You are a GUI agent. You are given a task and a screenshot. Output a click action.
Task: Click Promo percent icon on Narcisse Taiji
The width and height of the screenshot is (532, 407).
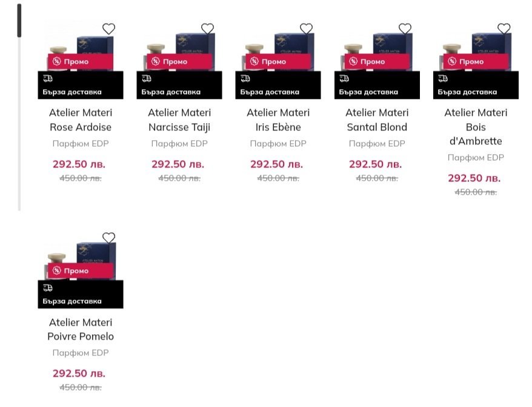(156, 61)
